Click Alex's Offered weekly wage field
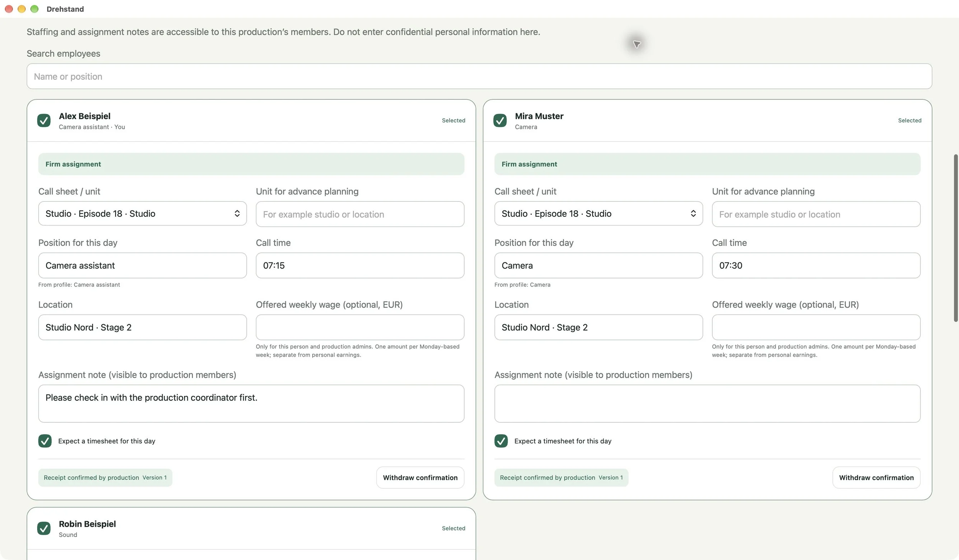 pyautogui.click(x=360, y=327)
